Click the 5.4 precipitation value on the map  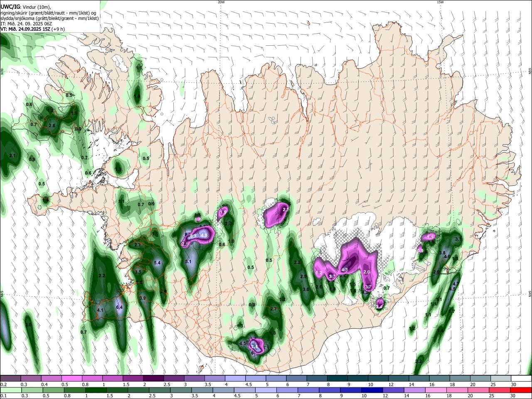[157, 263]
